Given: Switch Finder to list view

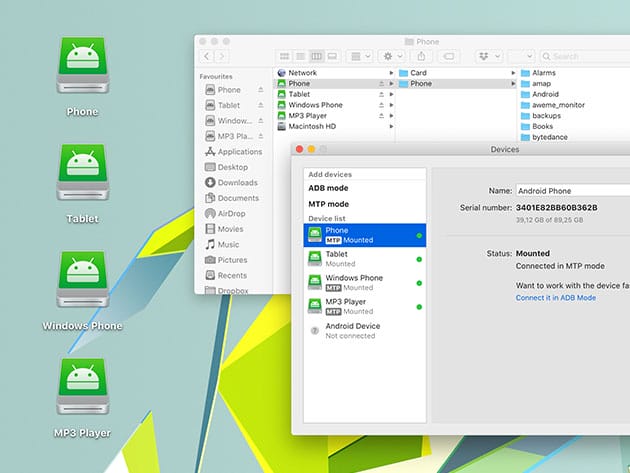Looking at the screenshot, I should tap(301, 56).
